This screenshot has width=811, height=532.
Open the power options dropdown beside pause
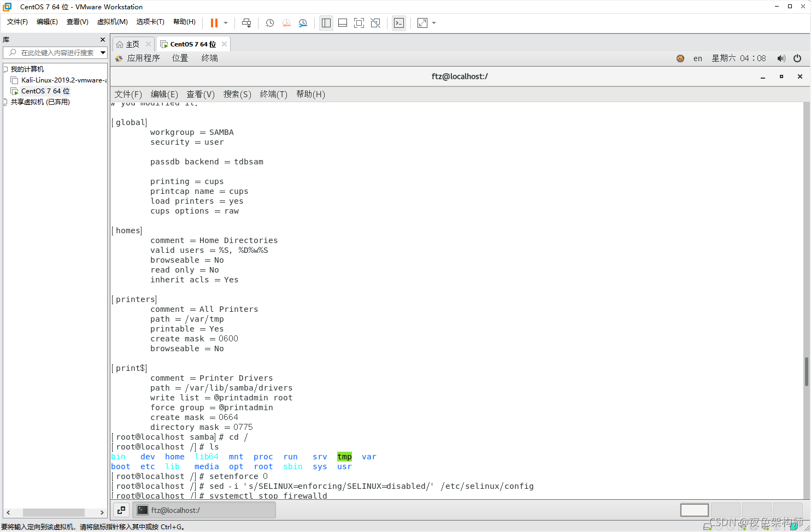click(226, 23)
